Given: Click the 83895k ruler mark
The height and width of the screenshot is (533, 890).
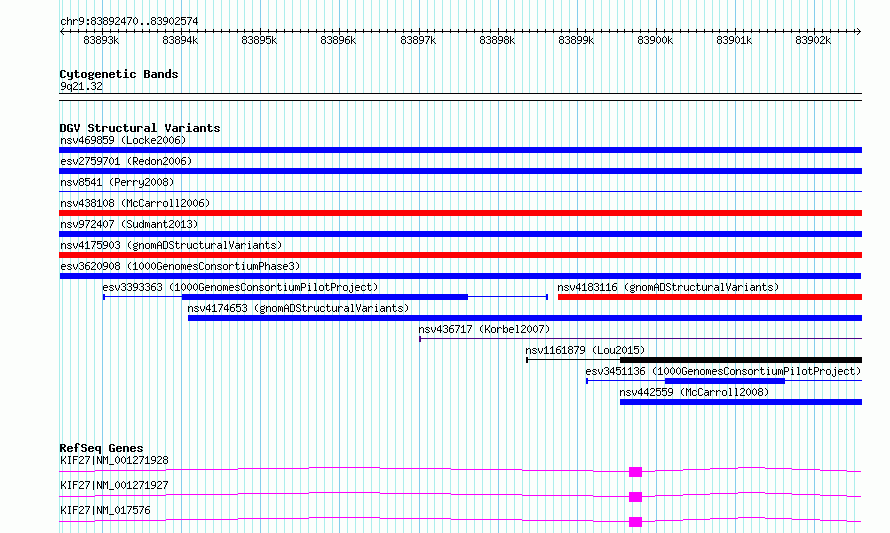Looking at the screenshot, I should [259, 40].
